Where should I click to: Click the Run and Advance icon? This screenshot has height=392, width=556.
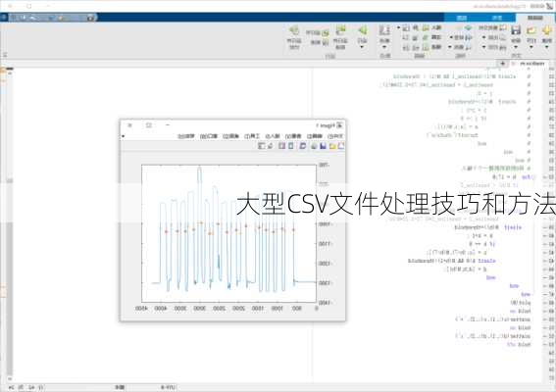pyautogui.click(x=340, y=29)
